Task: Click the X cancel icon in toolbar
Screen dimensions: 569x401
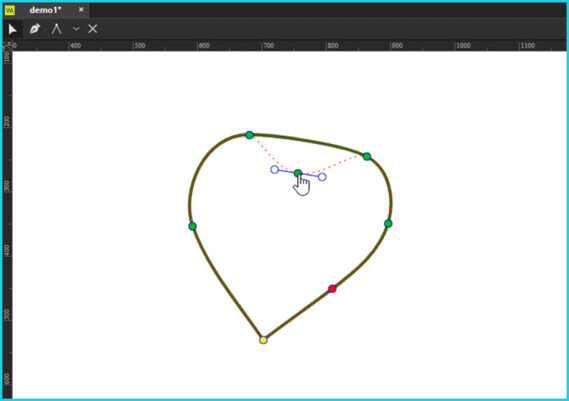Action: (93, 29)
